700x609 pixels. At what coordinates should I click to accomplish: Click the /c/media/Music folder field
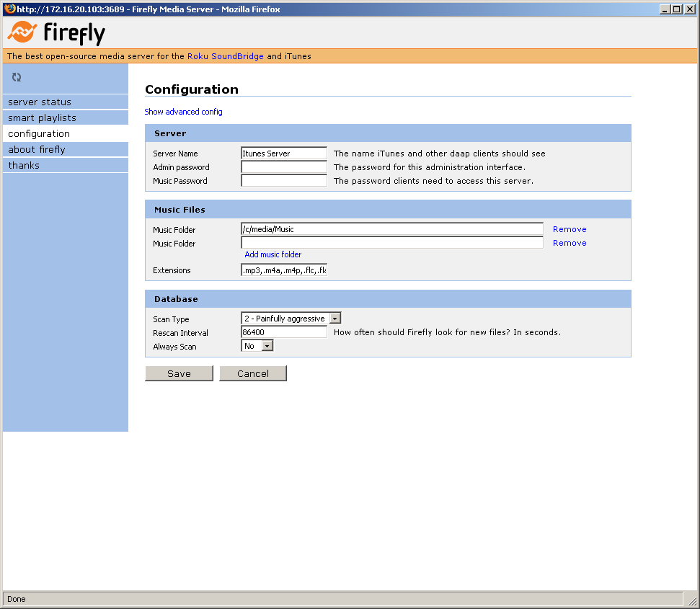(x=392, y=229)
